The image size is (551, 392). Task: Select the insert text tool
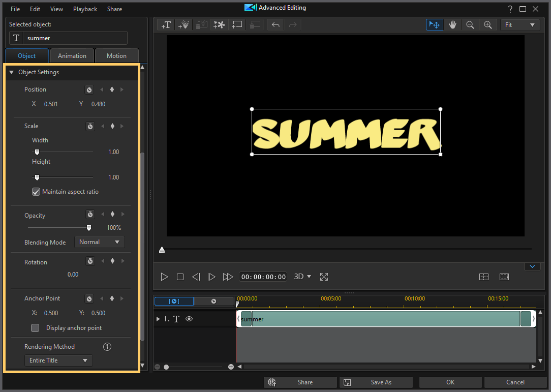click(x=165, y=24)
